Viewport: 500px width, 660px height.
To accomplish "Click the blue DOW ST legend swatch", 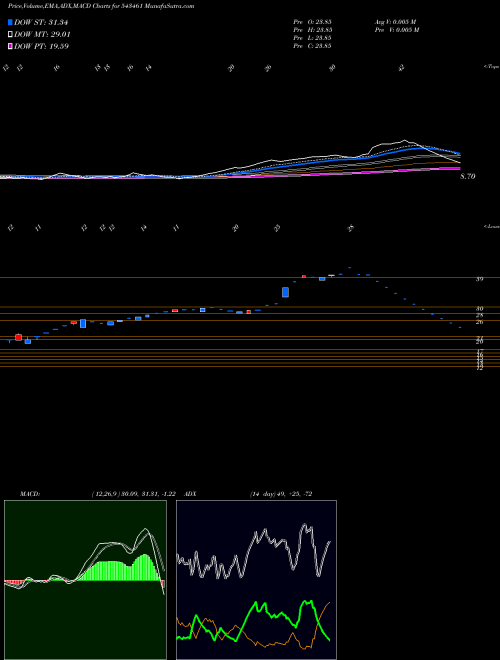I will 11,22.
